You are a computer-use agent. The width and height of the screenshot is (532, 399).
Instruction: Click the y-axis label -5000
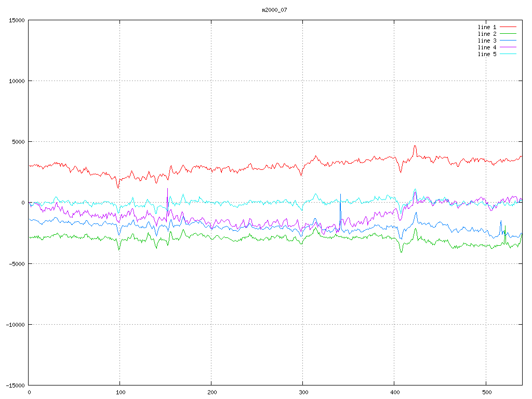coord(17,263)
